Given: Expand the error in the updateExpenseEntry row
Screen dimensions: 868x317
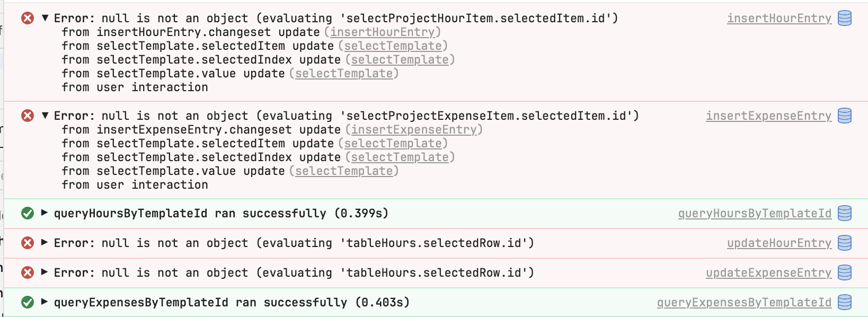Looking at the screenshot, I should click(45, 272).
